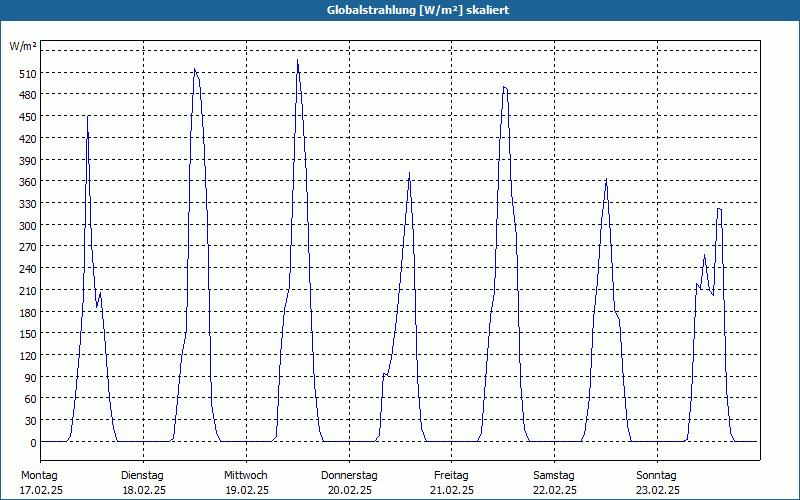Click the 180 y-axis value
This screenshot has height=500, width=800.
click(28, 313)
